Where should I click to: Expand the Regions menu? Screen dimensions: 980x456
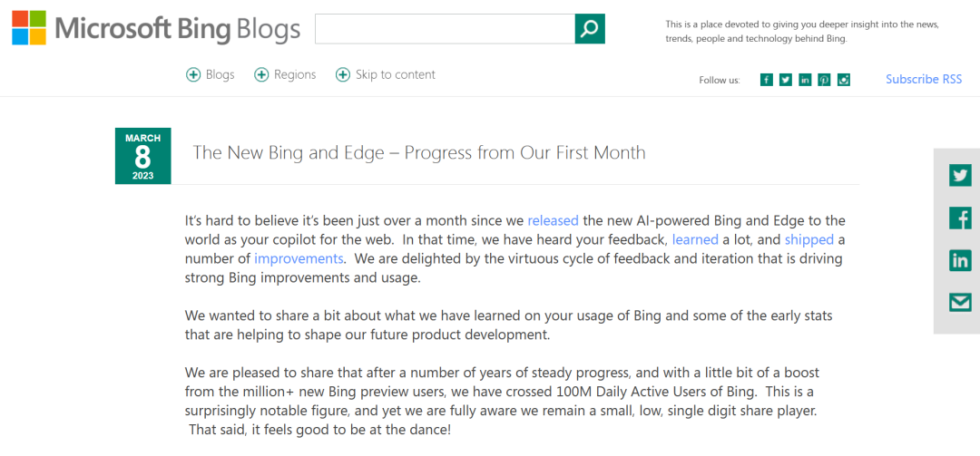[285, 74]
